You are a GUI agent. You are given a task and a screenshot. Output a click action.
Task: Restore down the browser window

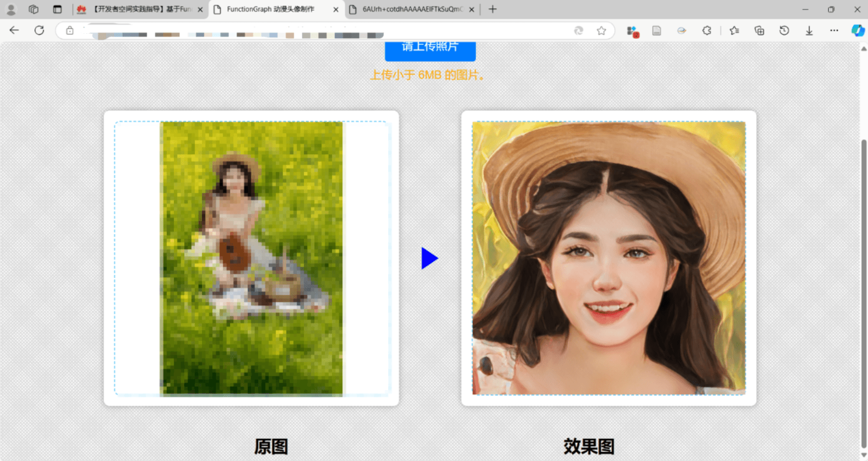[831, 9]
